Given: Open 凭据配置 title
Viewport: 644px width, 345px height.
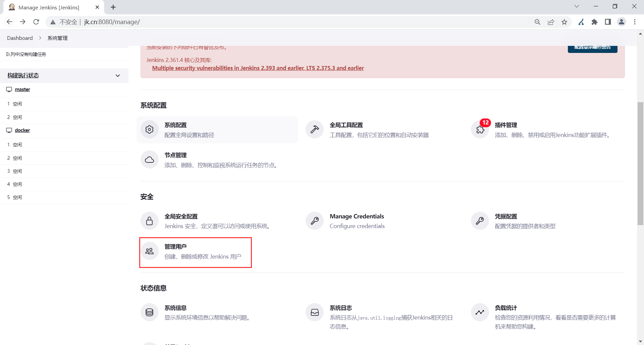Looking at the screenshot, I should 506,216.
